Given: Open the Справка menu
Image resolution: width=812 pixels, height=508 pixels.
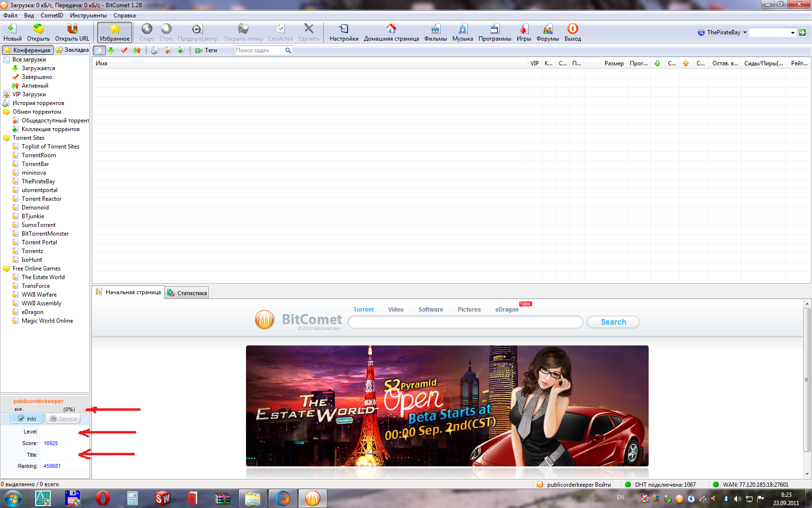Looking at the screenshot, I should 125,15.
